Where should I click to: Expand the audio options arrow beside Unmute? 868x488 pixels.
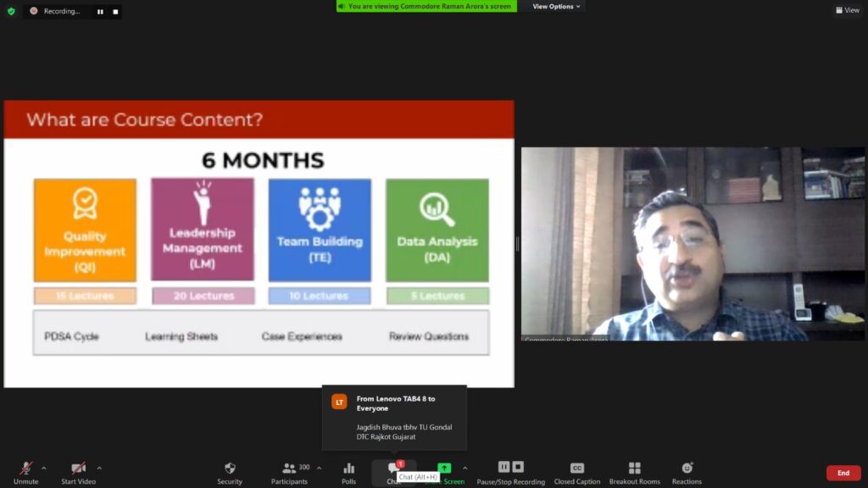[x=44, y=468]
